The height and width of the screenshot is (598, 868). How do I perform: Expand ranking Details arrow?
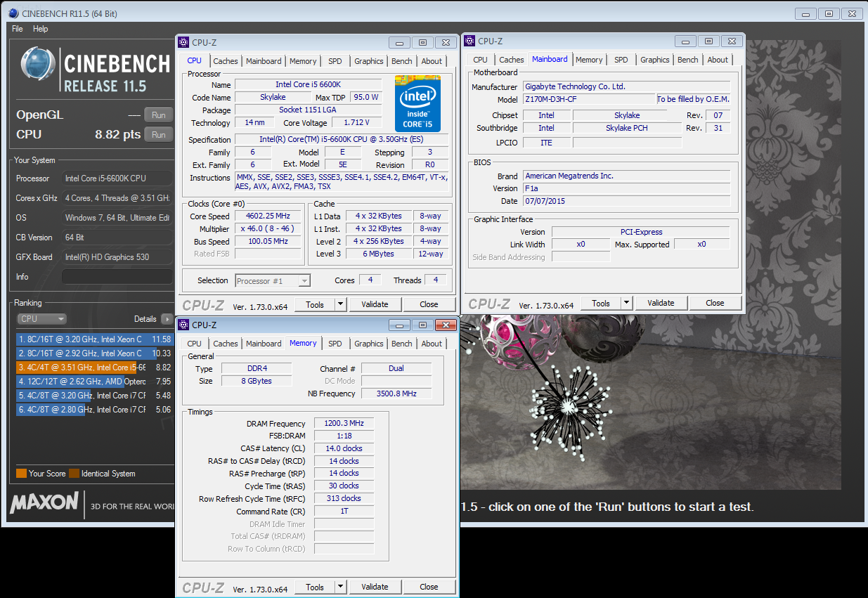[x=167, y=319]
